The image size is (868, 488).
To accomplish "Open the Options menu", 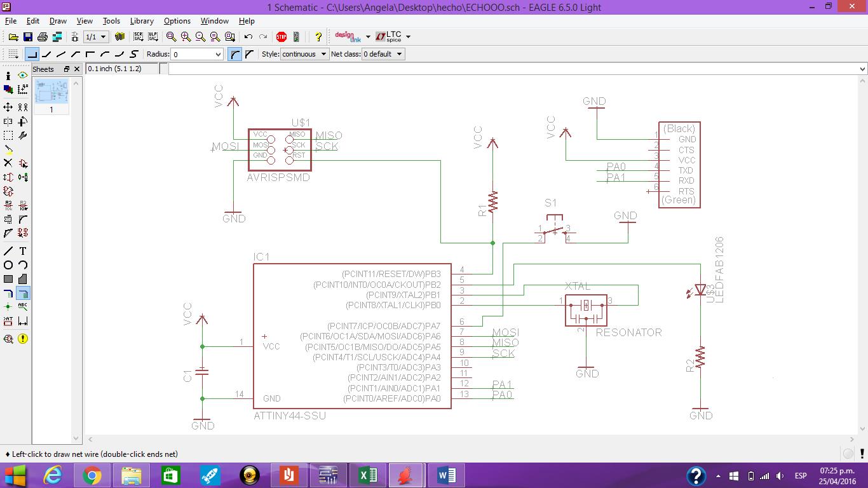I will pos(177,21).
